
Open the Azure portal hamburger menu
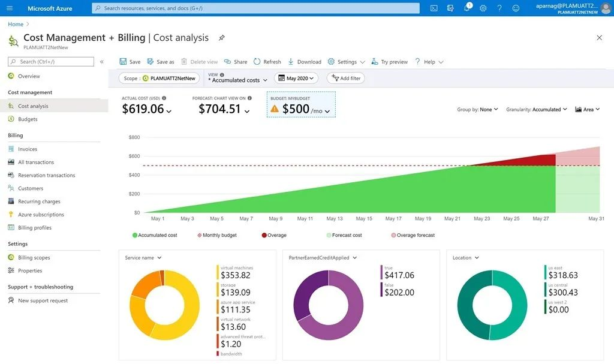click(10, 8)
